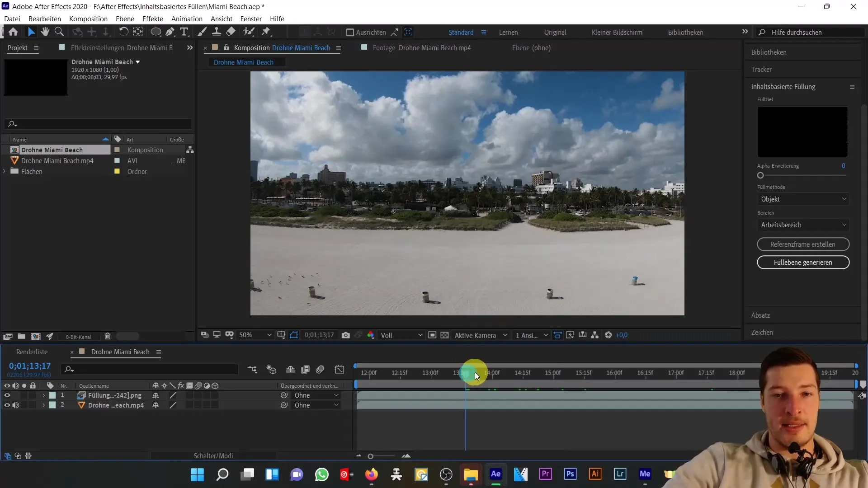Click the reset exposure icon
The width and height of the screenshot is (868, 488).
(609, 335)
